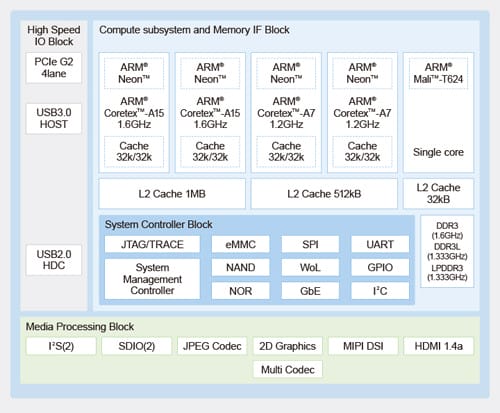This screenshot has width=500, height=413.
Task: Click the I²C box
Action: (x=380, y=291)
